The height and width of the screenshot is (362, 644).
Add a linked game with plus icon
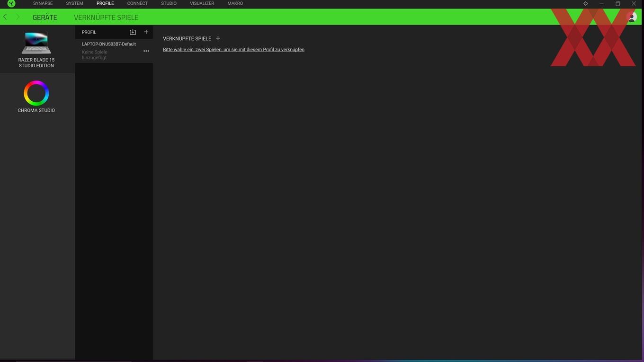click(218, 38)
